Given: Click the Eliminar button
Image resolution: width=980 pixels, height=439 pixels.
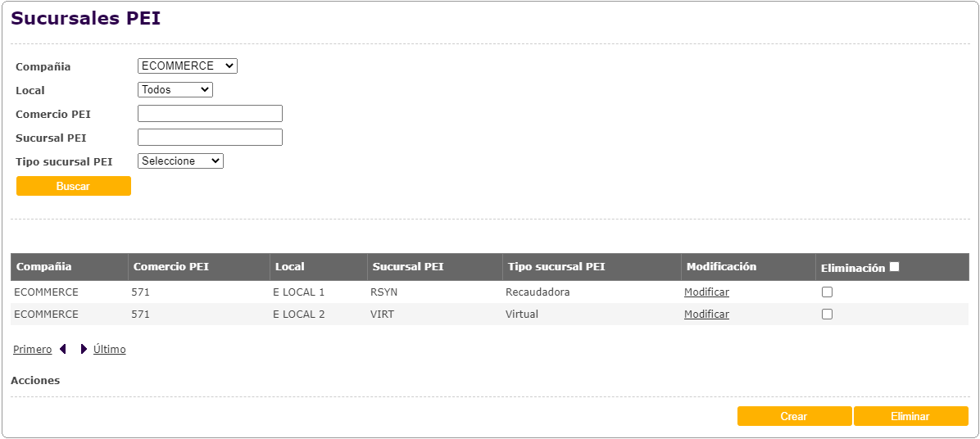Looking at the screenshot, I should [x=910, y=417].
